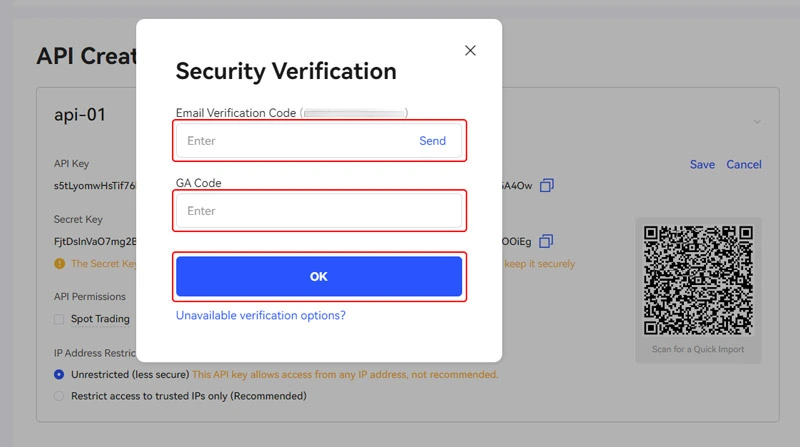Click the Secret Key string text

pos(95,241)
